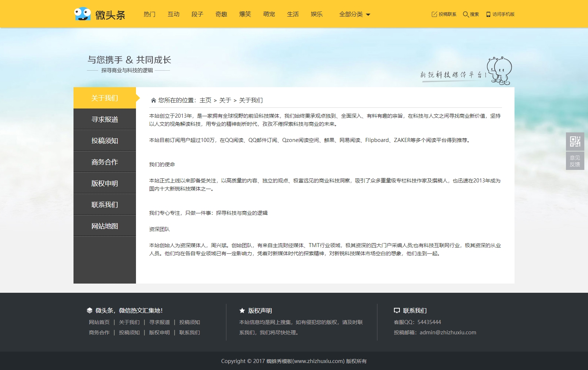Select 寻求报道 in the sidebar
Viewport: 588px width, 370px height.
coord(105,119)
